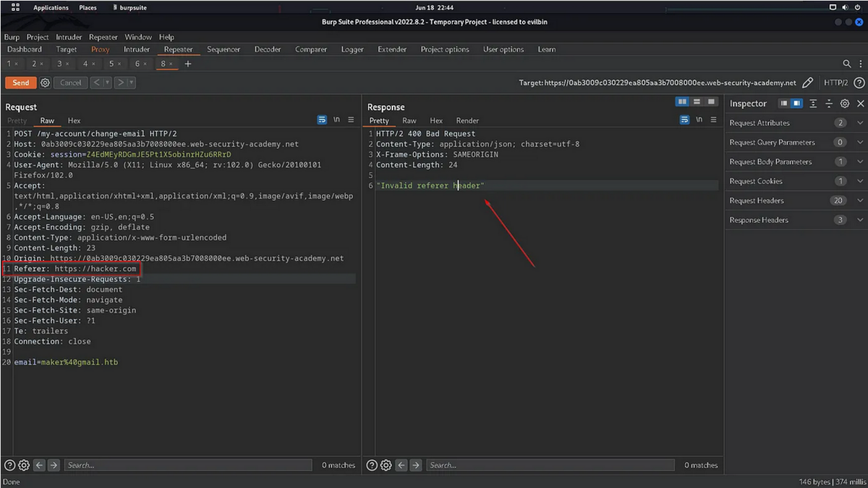Jump to next match in Request search
868x488 pixels.
(x=54, y=466)
